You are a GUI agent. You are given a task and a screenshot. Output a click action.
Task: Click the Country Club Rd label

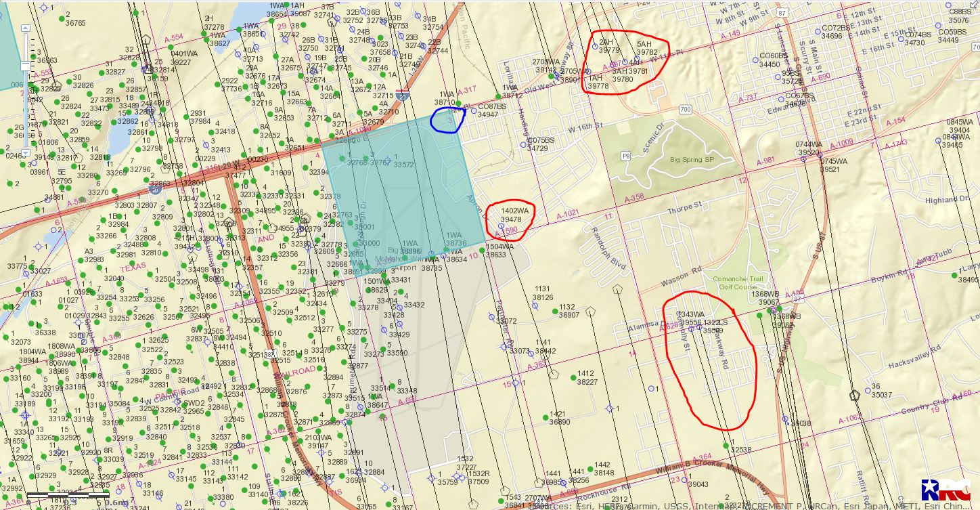click(931, 405)
